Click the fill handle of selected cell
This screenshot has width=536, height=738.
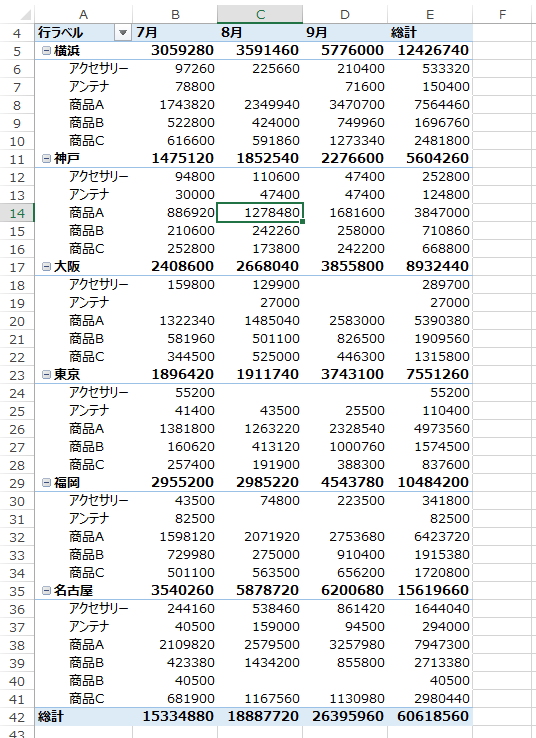[302, 221]
